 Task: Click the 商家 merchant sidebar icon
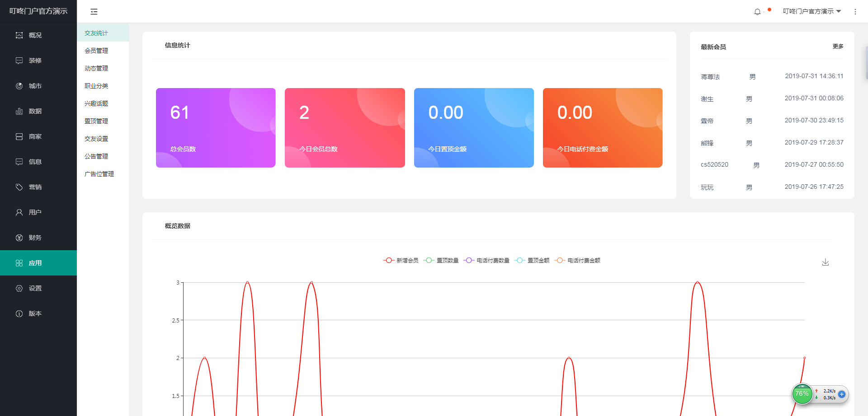19,136
